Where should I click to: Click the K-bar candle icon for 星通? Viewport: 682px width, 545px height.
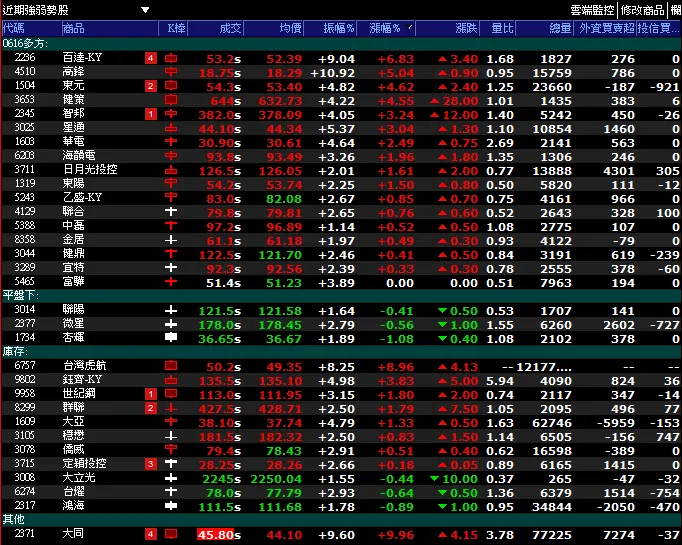coord(171,128)
